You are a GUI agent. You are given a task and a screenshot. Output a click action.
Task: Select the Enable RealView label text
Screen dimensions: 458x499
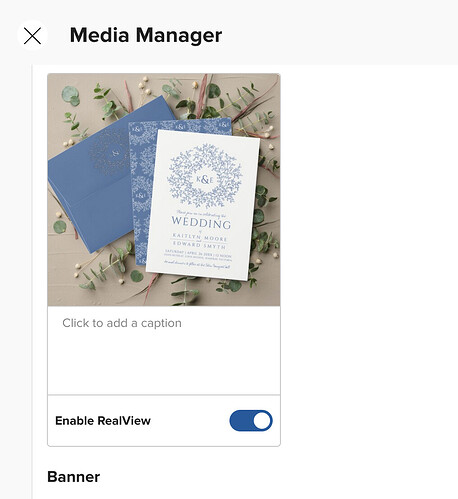(103, 421)
